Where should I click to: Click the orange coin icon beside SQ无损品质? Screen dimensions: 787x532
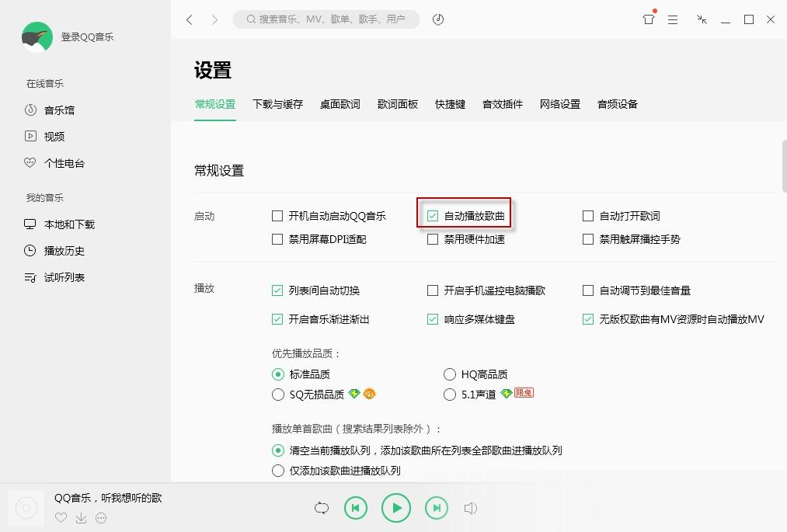369,394
